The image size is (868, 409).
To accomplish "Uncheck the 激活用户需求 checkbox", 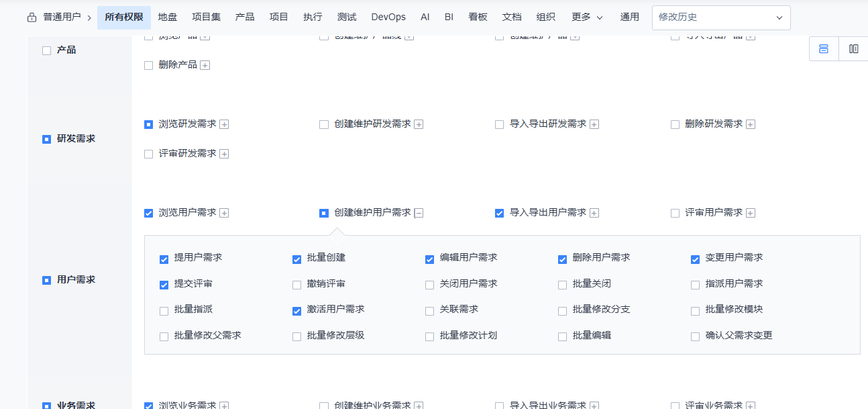I will pyautogui.click(x=297, y=311).
